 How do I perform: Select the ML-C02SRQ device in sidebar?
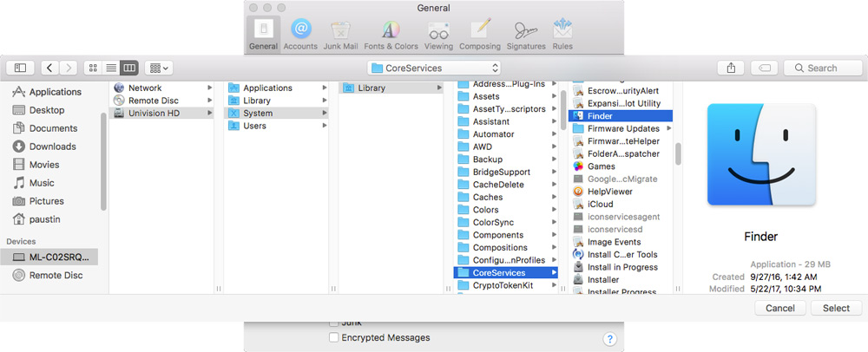click(x=49, y=257)
